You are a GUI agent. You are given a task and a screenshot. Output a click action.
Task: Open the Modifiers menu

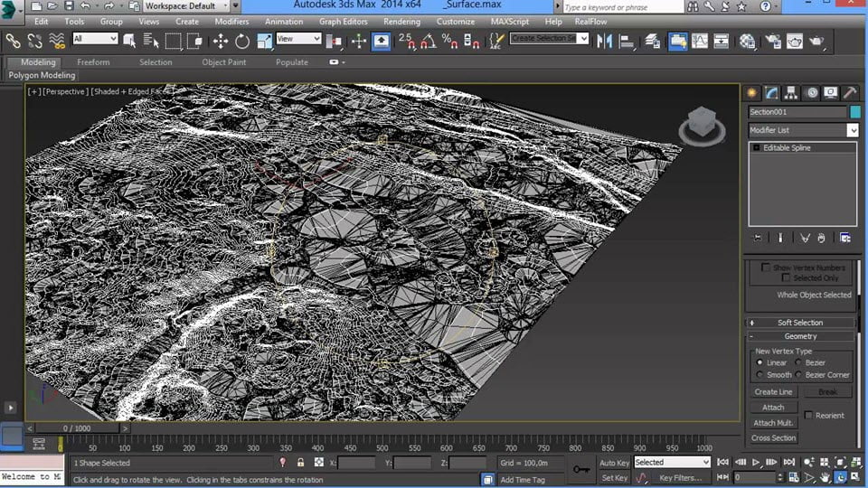point(231,22)
